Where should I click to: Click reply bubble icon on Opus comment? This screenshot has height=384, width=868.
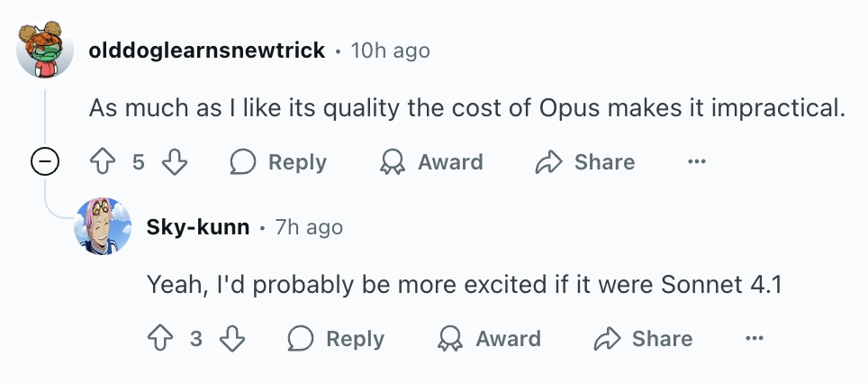click(x=242, y=162)
